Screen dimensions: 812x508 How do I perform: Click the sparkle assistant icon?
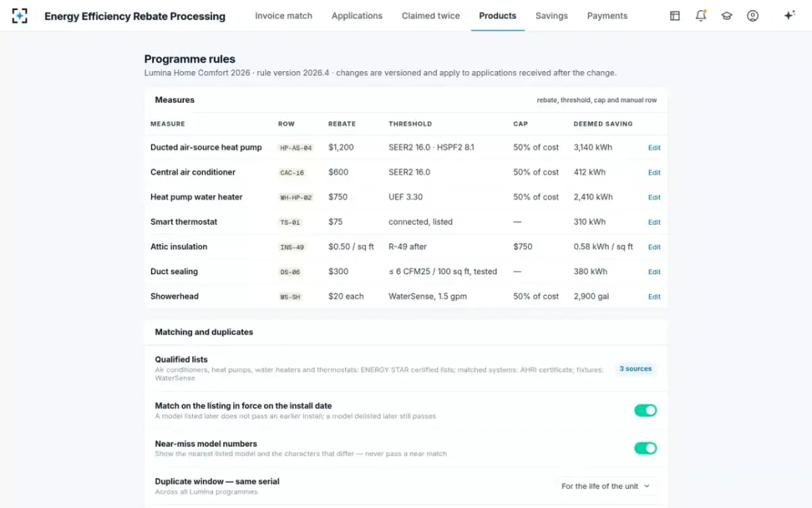pyautogui.click(x=789, y=16)
